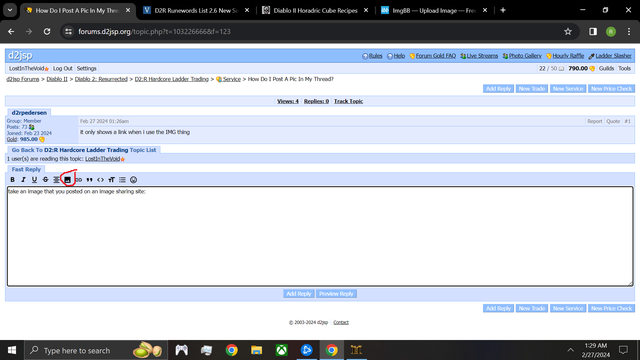This screenshot has height=360, width=640.
Task: Open the Live Streams link
Action: [x=482, y=56]
